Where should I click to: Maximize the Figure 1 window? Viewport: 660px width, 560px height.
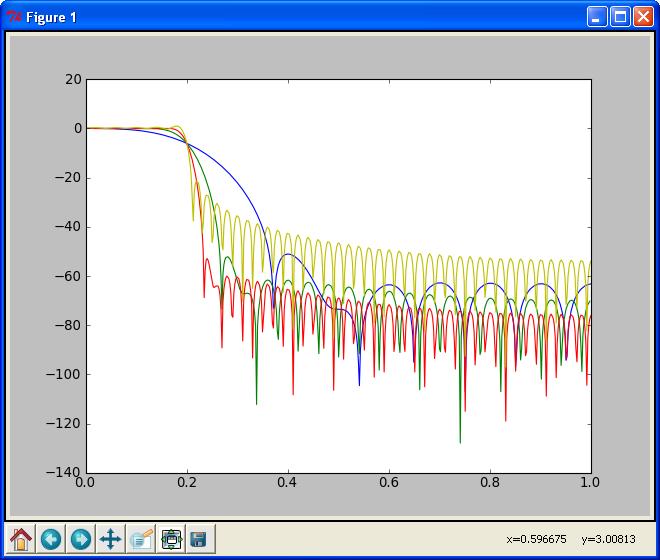point(620,17)
